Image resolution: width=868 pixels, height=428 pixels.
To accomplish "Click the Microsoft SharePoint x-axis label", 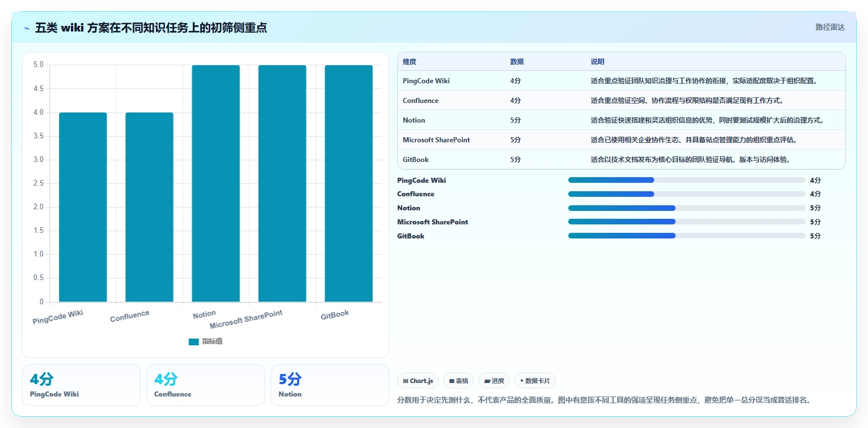I will point(246,319).
